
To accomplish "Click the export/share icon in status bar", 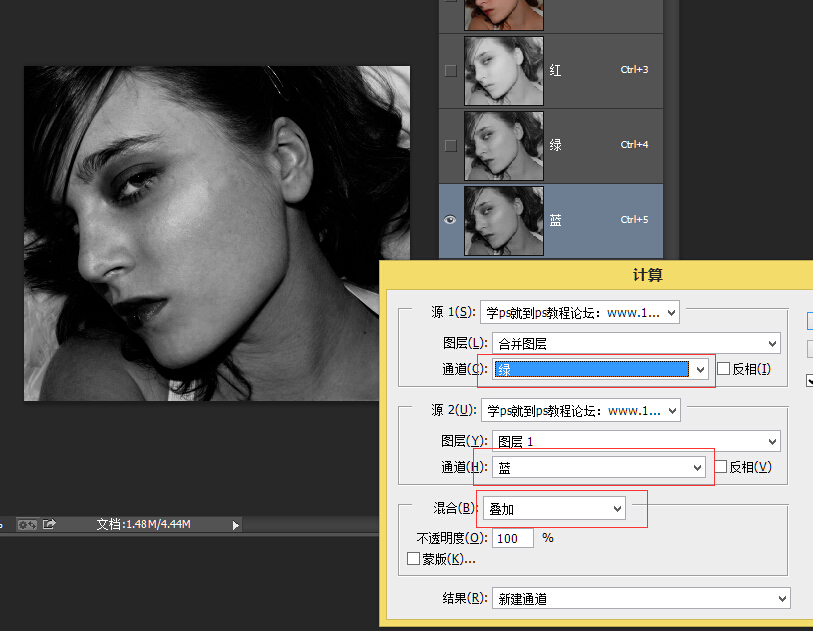I will pos(49,523).
